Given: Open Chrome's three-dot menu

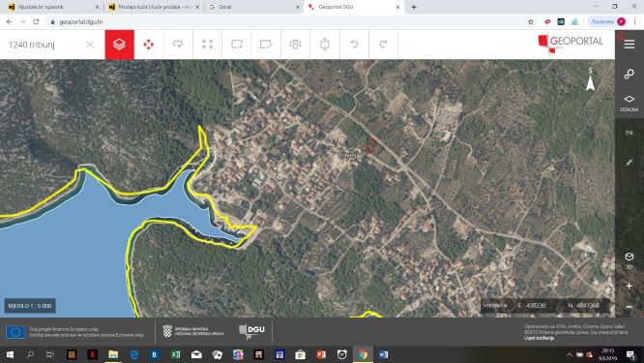Looking at the screenshot, I should pyautogui.click(x=634, y=22).
